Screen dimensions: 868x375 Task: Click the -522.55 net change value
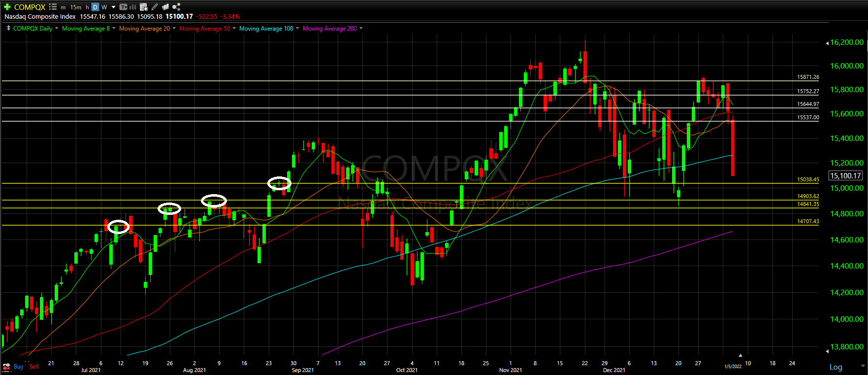pyautogui.click(x=207, y=17)
